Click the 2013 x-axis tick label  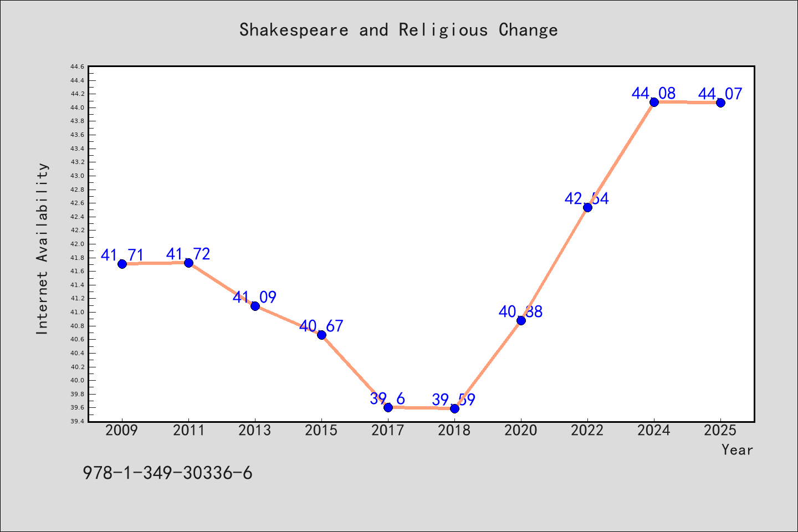[x=255, y=431]
